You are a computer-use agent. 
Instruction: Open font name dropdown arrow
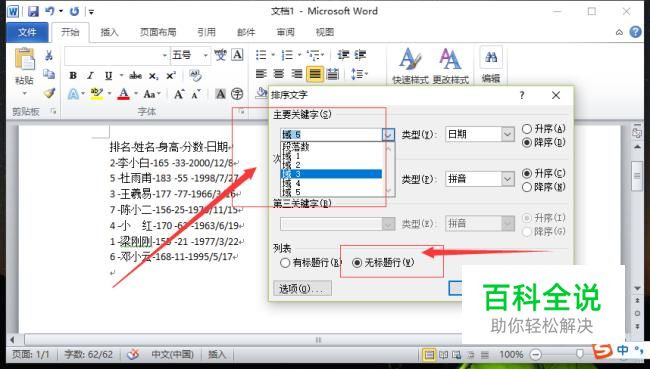tap(165, 55)
